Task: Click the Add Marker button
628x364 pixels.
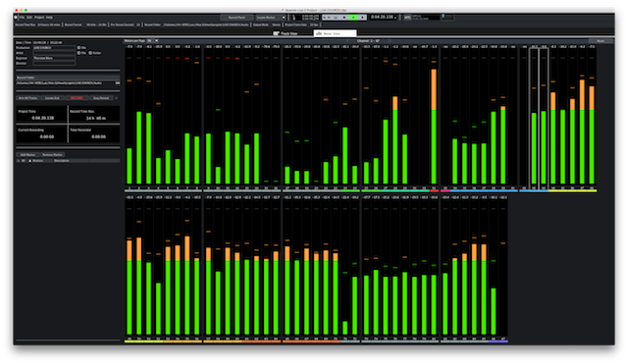Action: coord(27,155)
